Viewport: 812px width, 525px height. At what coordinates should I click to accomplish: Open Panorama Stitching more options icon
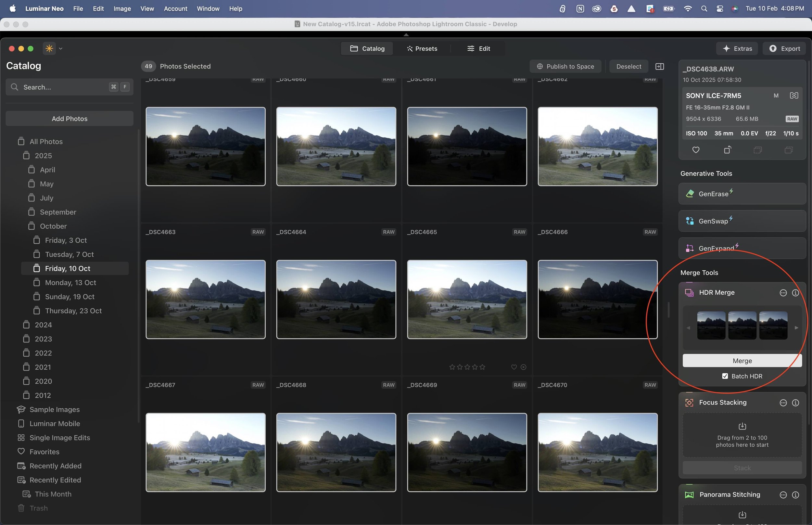tap(783, 495)
